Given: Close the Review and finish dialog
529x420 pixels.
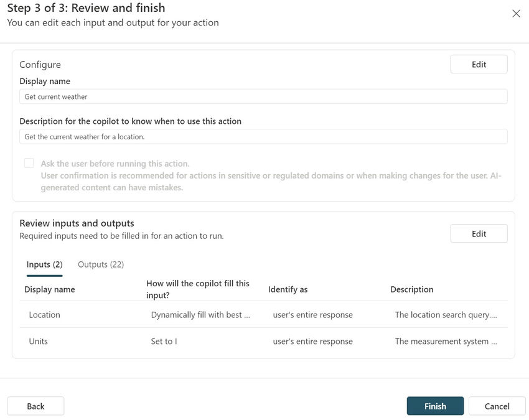Looking at the screenshot, I should pyautogui.click(x=516, y=14).
